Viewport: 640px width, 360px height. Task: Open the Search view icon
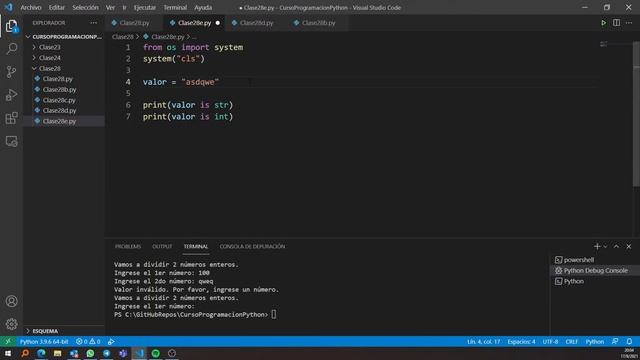tap(11, 49)
